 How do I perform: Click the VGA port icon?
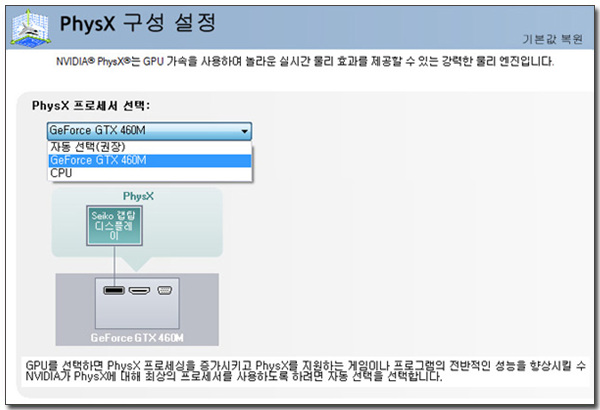165,291
